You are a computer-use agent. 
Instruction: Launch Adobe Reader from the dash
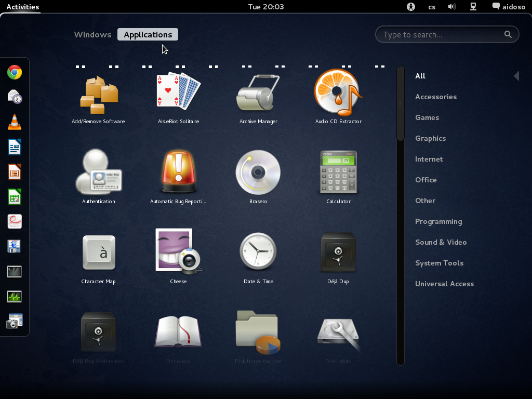pyautogui.click(x=15, y=221)
